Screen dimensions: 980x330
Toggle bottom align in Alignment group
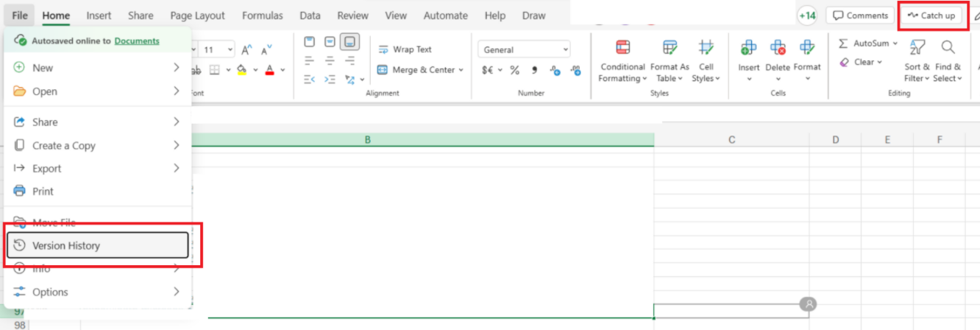pyautogui.click(x=349, y=42)
